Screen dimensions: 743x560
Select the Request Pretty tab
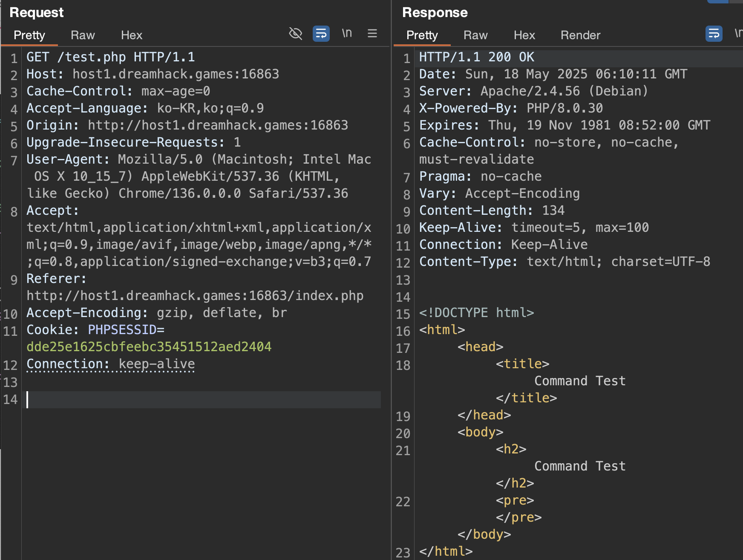(29, 35)
